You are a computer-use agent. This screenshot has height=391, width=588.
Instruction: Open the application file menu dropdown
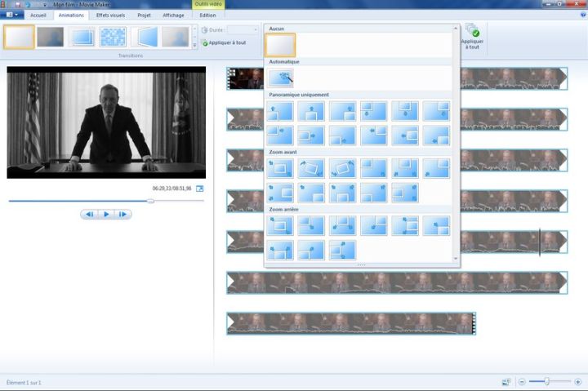point(11,15)
